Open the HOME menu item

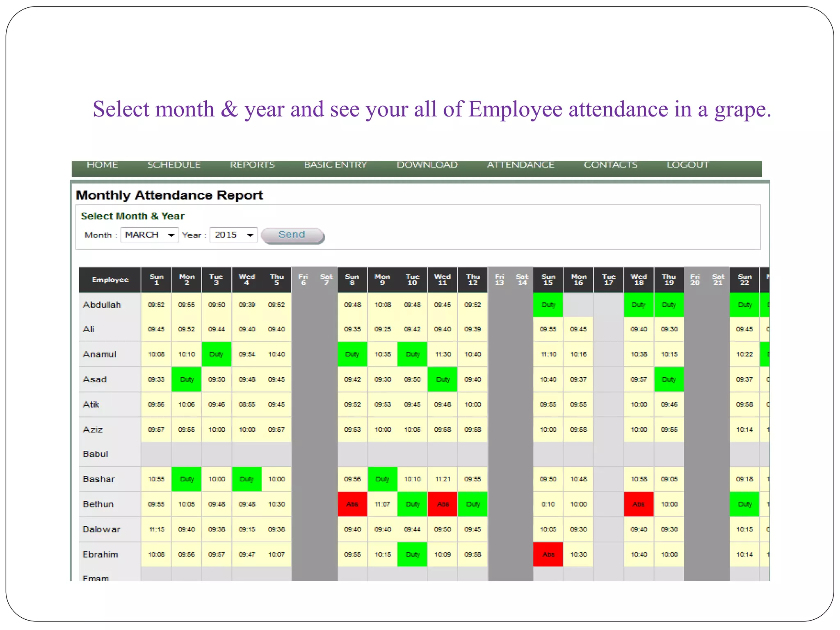(102, 165)
